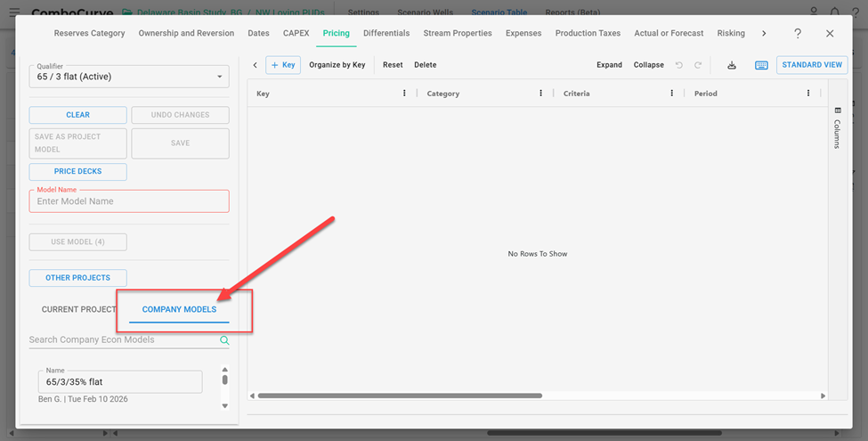This screenshot has height=441, width=868.
Task: Click the Price Decks button
Action: [77, 172]
